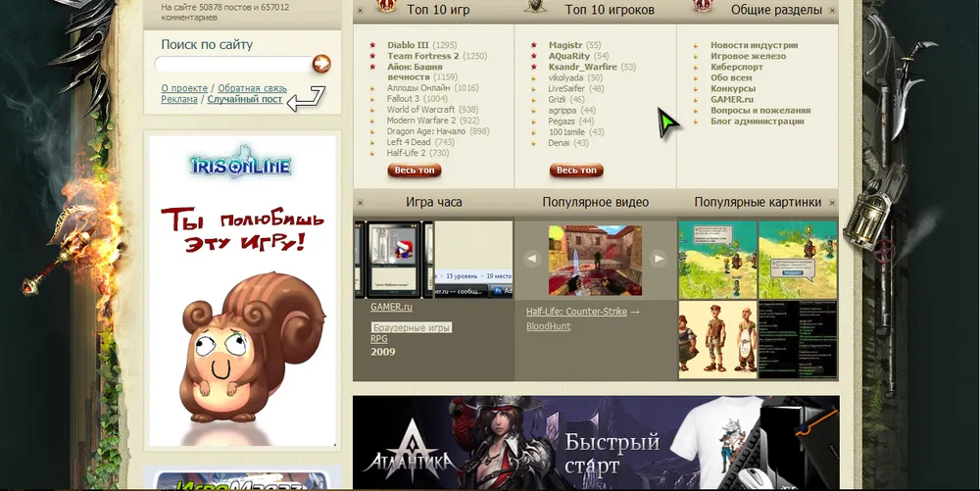Screen dimensions: 980x491
Task: Open dark console text picture thumbnail
Action: (x=798, y=339)
